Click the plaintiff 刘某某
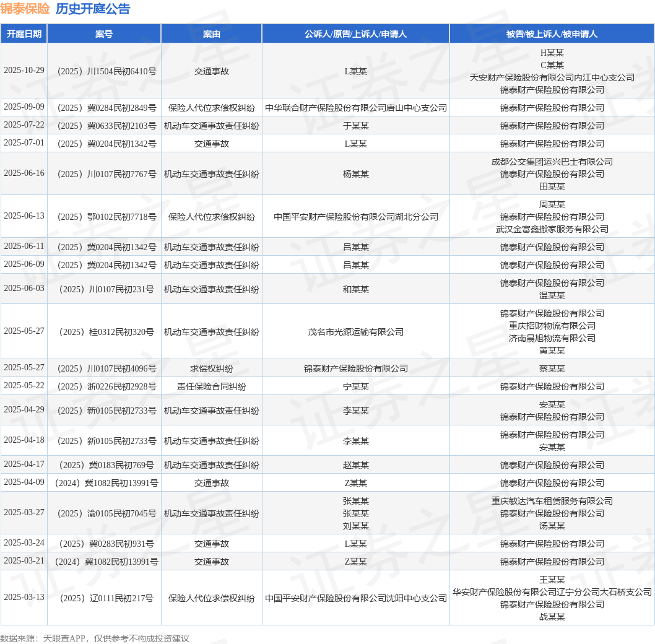Image resolution: width=655 pixels, height=644 pixels. point(356,526)
